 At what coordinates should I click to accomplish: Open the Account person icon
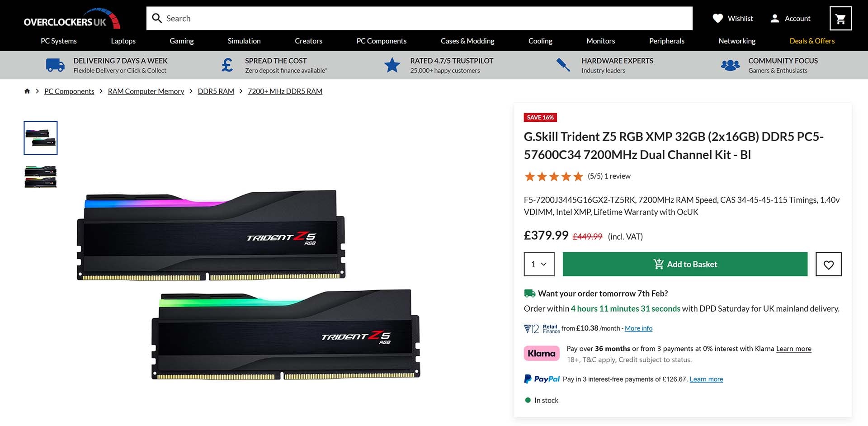[x=774, y=18]
